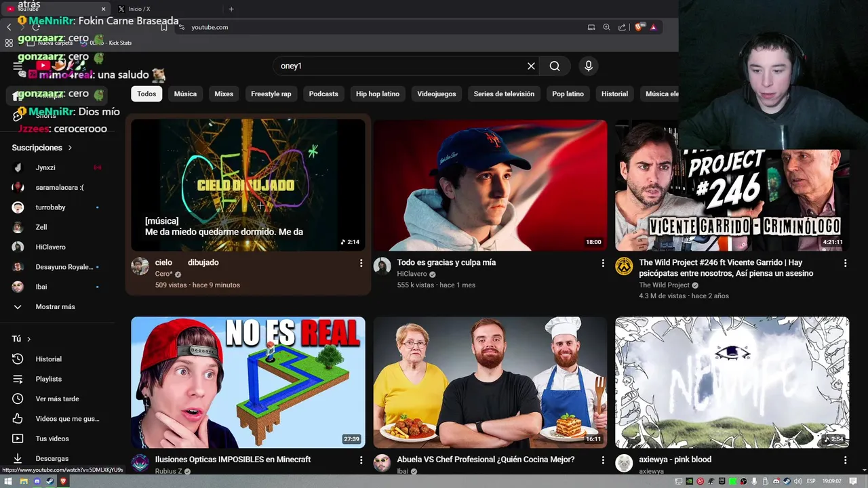
Task: Open HiClavero channel name under video
Action: (412, 274)
